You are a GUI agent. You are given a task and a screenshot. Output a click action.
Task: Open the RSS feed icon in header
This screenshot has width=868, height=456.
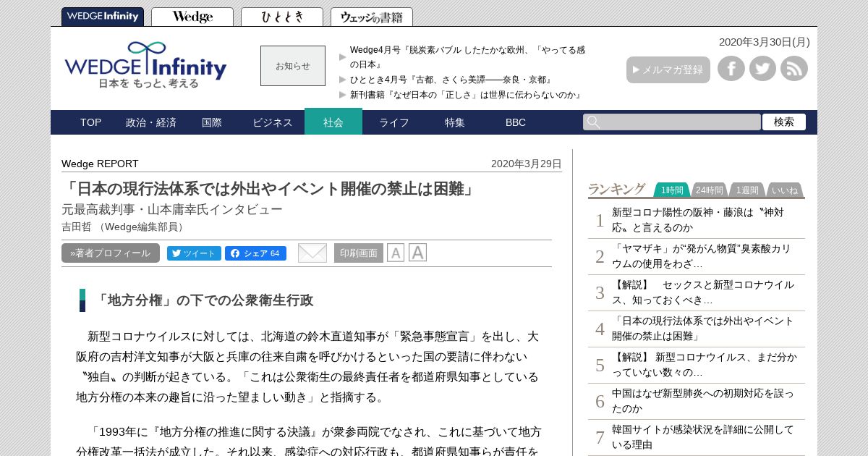tap(794, 69)
